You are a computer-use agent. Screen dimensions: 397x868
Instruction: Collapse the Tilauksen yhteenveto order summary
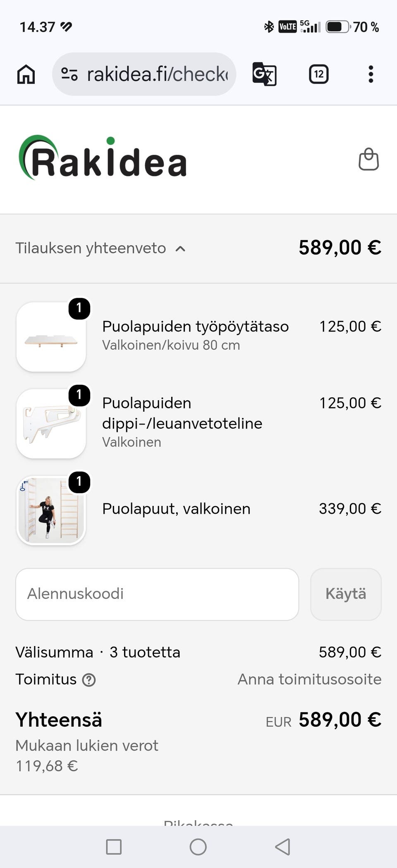point(100,248)
